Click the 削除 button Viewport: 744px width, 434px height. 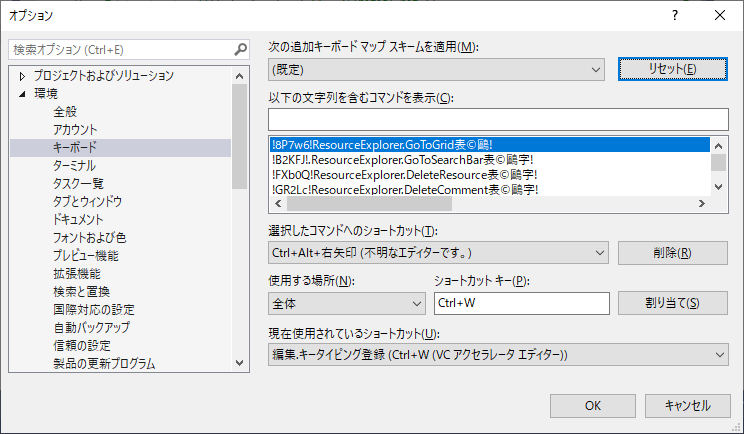click(672, 253)
